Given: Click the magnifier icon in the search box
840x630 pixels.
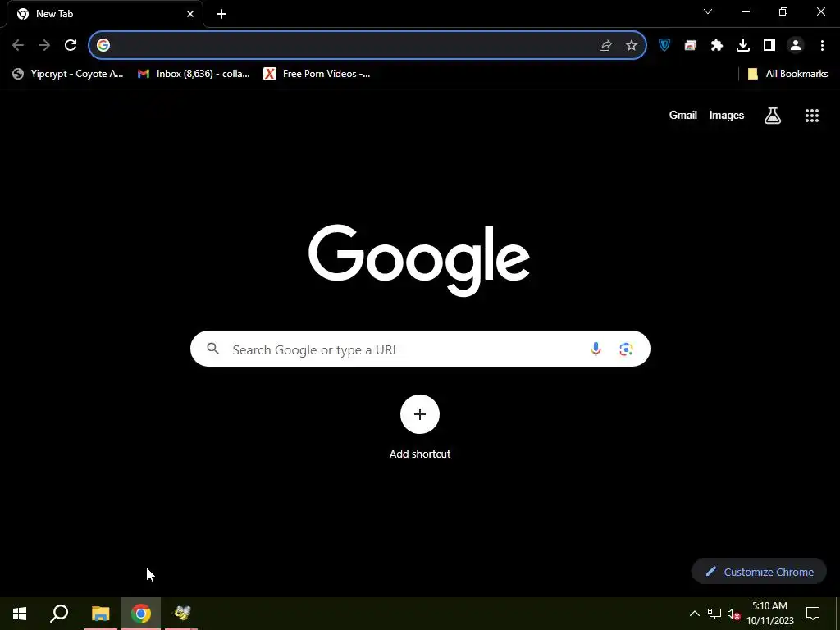Looking at the screenshot, I should pos(212,349).
